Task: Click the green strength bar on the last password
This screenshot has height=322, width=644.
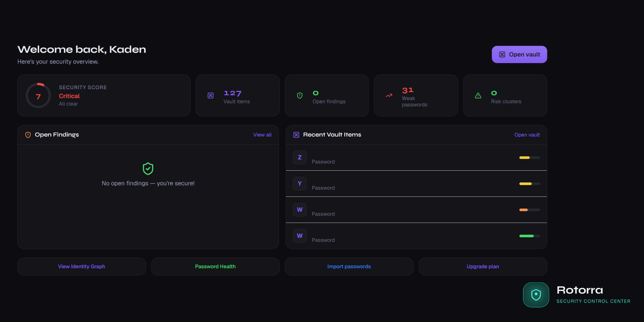Action: [x=527, y=236]
